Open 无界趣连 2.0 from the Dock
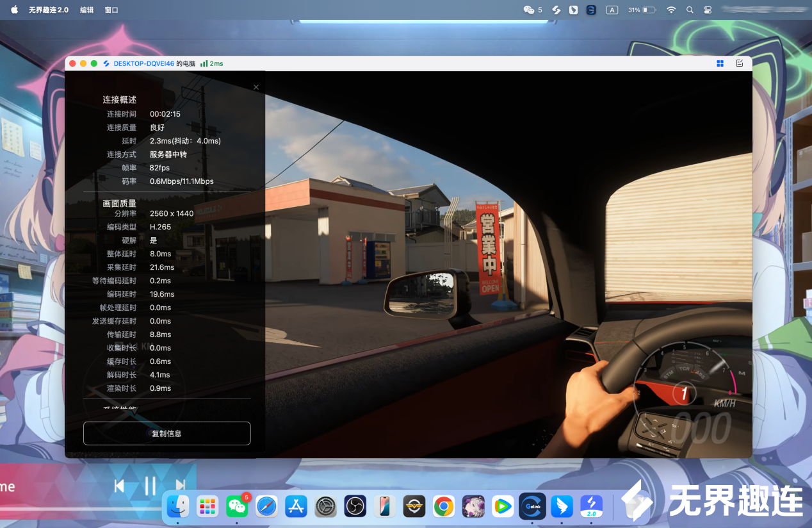 (592, 506)
